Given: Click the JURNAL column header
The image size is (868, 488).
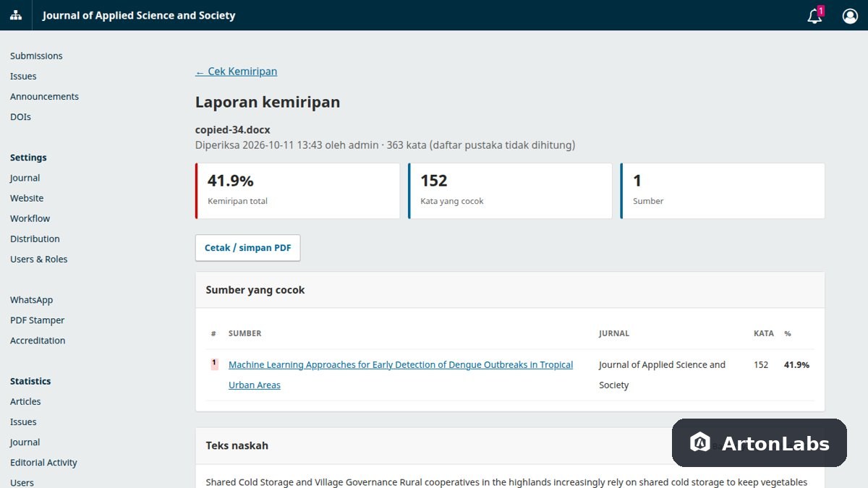Looking at the screenshot, I should pos(614,333).
